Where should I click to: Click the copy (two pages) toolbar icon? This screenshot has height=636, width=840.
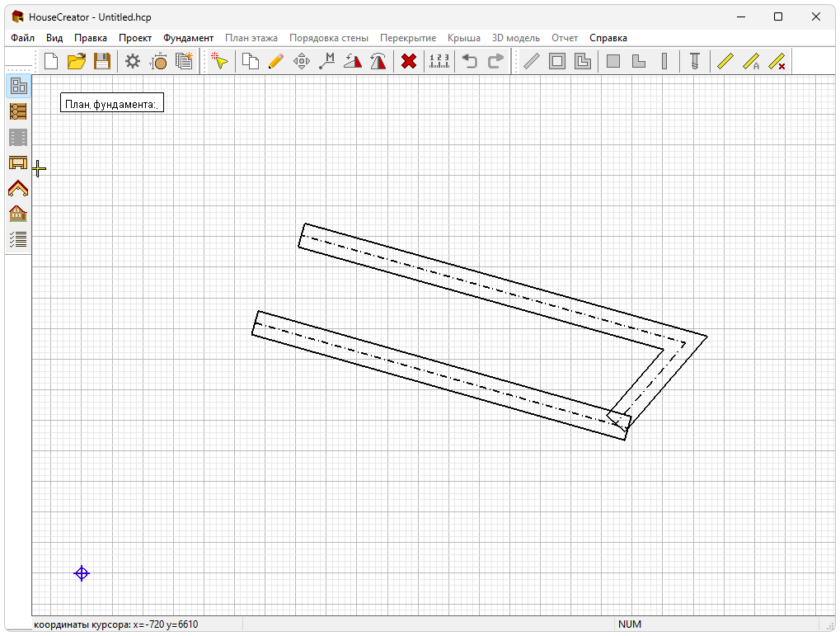pyautogui.click(x=250, y=61)
